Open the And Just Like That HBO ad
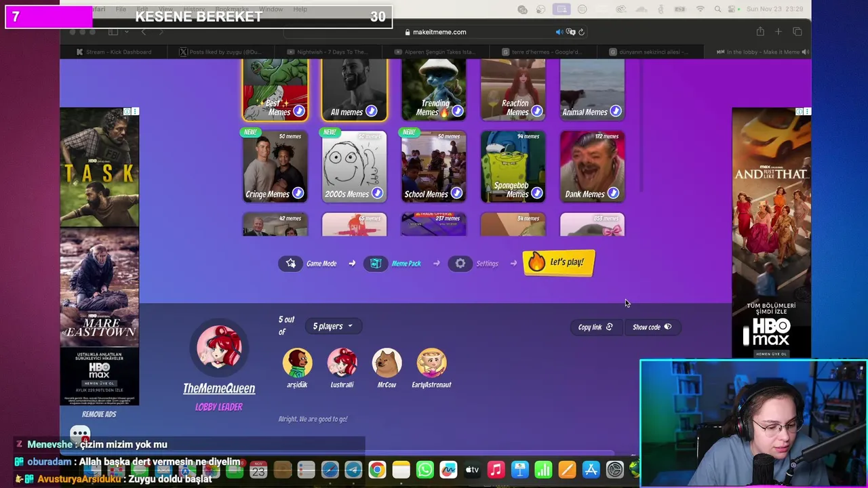Viewport: 868px width, 488px height. (x=771, y=232)
